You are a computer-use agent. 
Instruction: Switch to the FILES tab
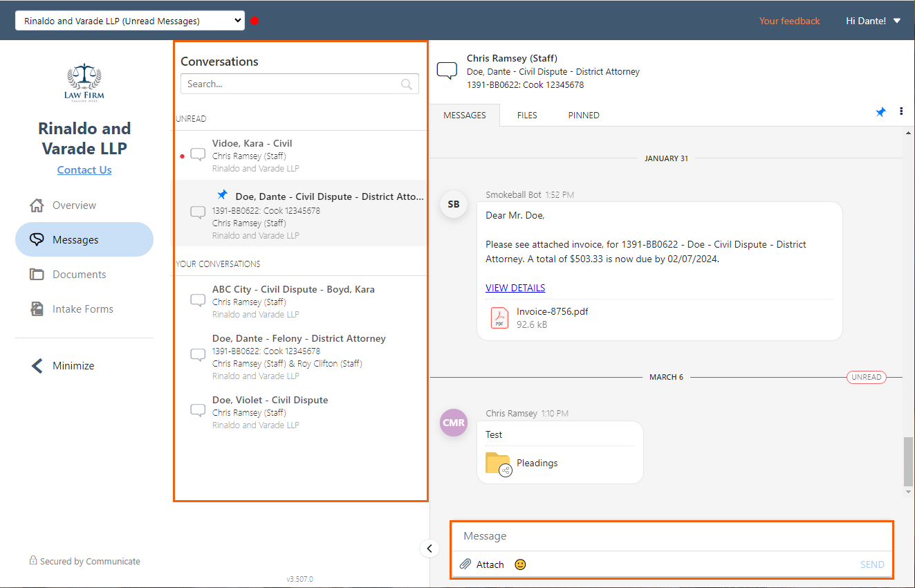(x=527, y=115)
